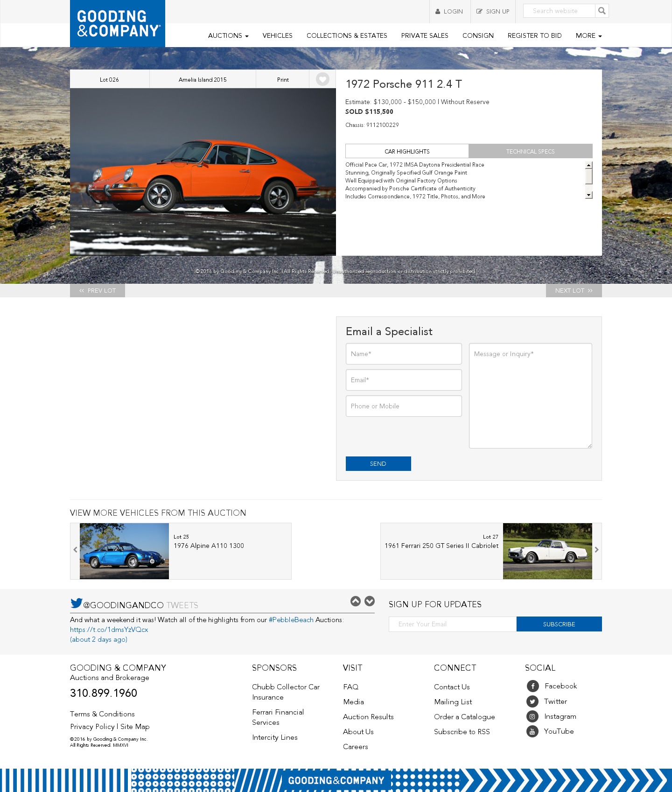Open the Twitter social icon in footer
672x792 pixels.
[532, 701]
